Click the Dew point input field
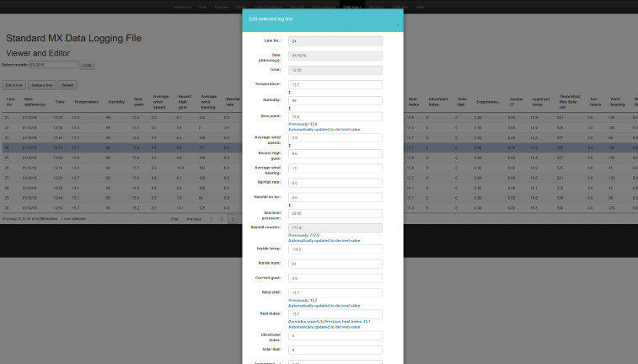Viewport: 638px width, 364px height. 335,115
